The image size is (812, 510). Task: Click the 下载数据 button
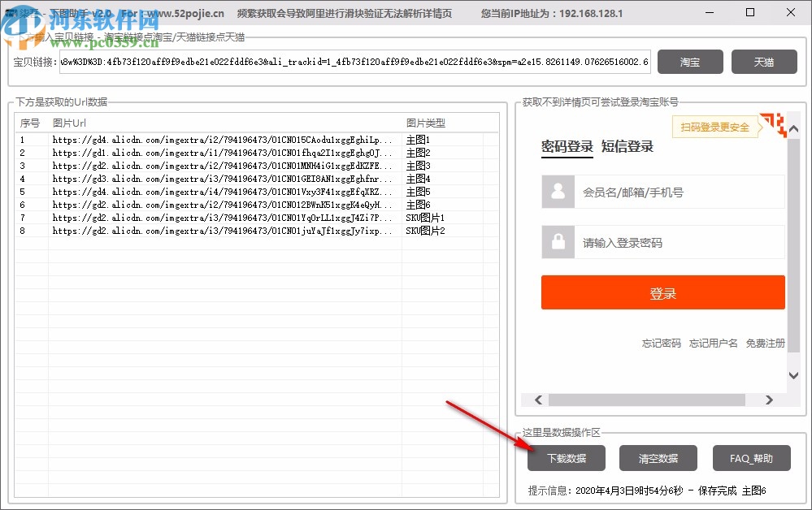point(566,457)
